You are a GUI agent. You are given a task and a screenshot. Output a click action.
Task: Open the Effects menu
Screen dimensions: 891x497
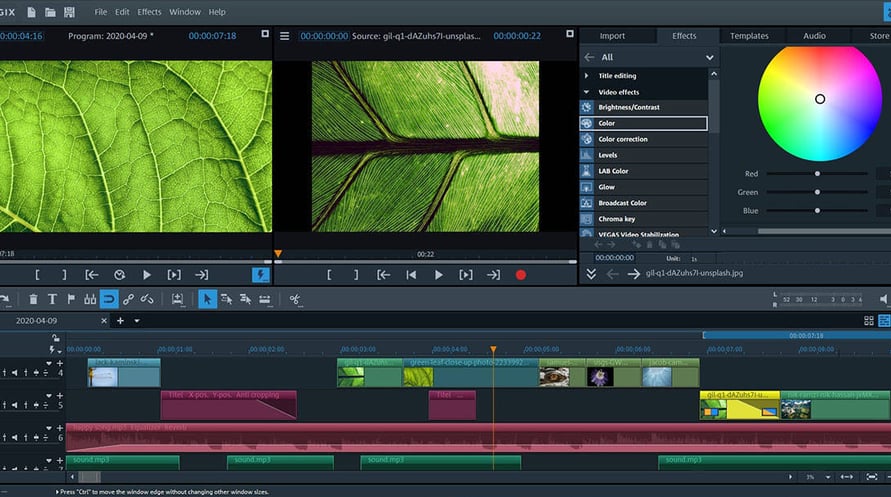click(x=149, y=12)
